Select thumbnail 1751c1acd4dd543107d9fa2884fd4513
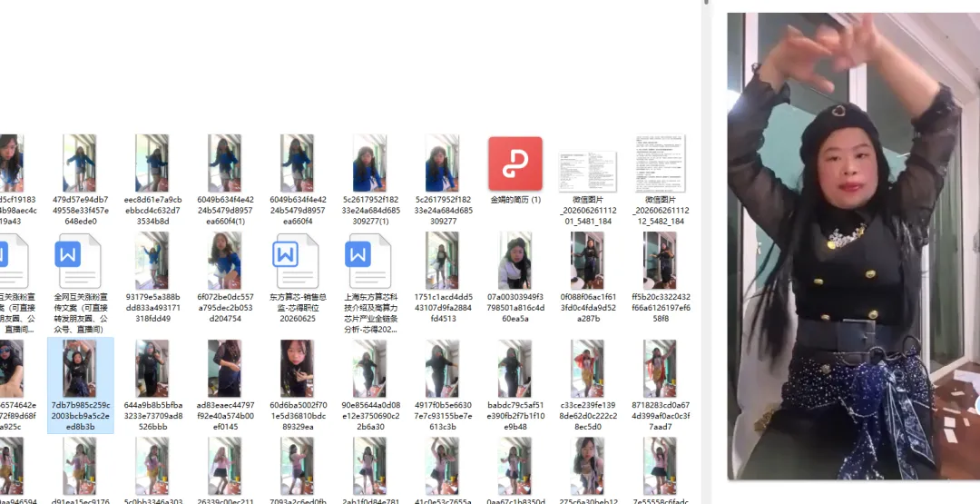The image size is (980, 504). click(442, 261)
